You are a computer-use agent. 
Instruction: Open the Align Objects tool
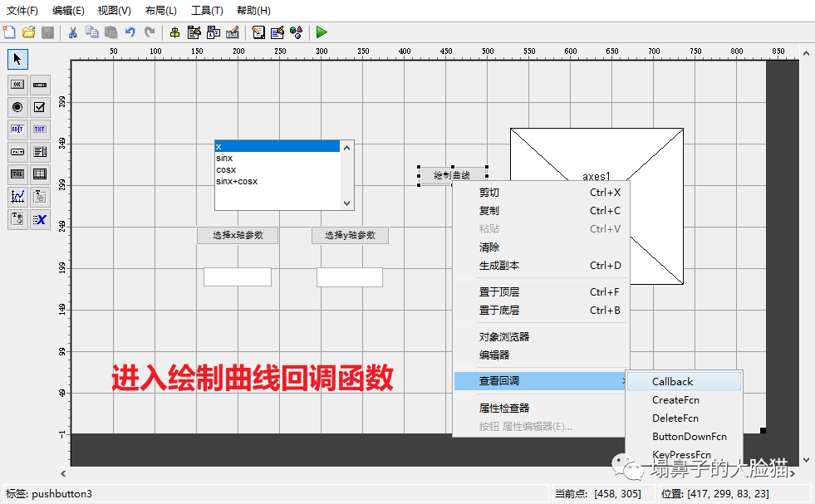click(174, 32)
